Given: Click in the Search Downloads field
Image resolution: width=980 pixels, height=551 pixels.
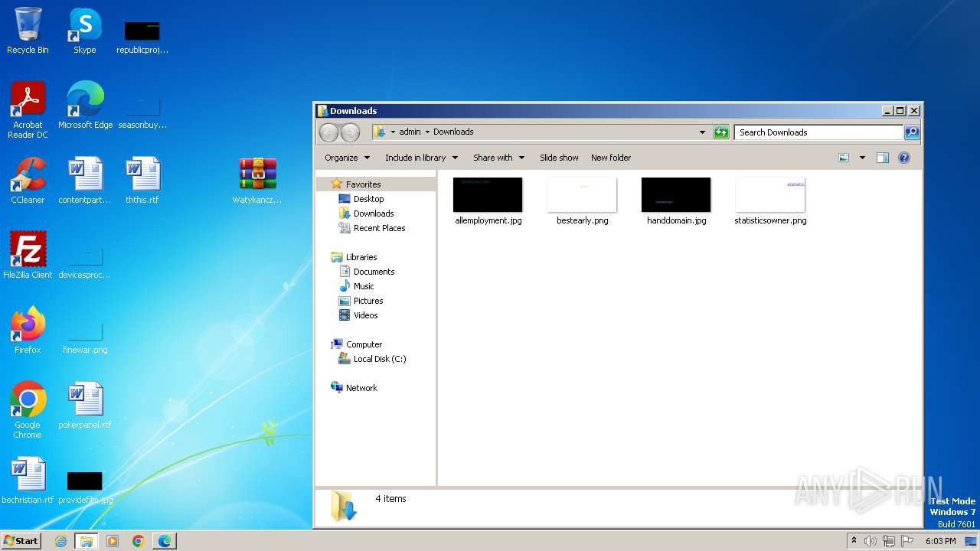Looking at the screenshot, I should 818,132.
